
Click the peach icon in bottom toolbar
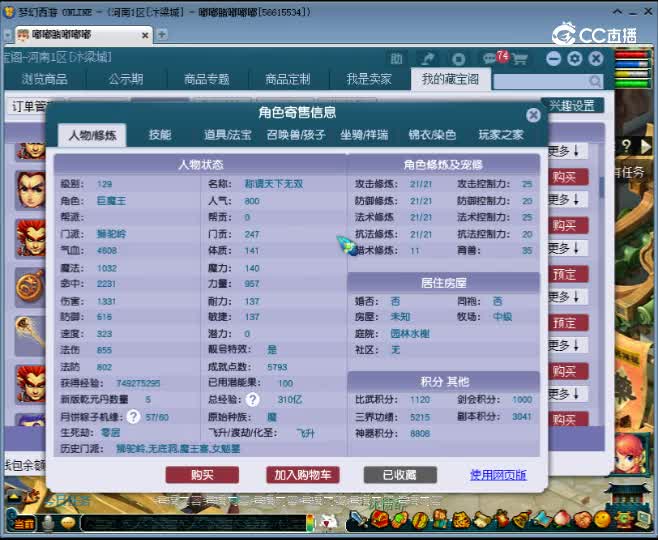[562, 520]
